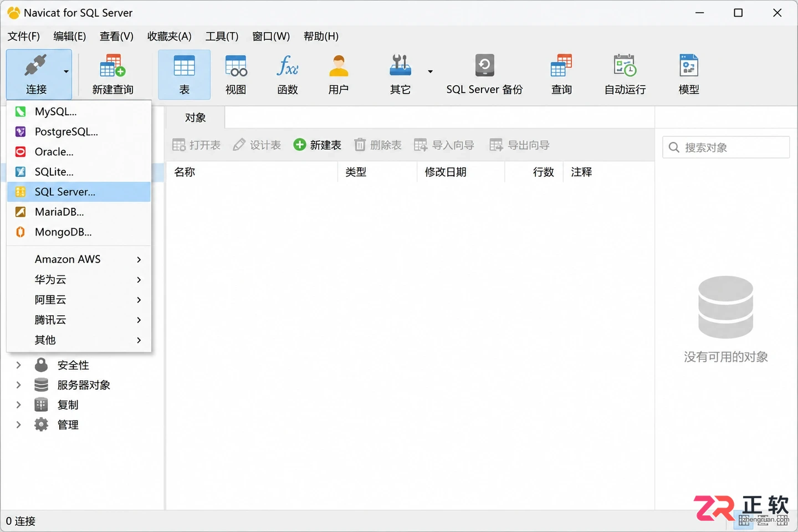Sort by the 类型 column header
This screenshot has height=532, width=798.
(377, 172)
